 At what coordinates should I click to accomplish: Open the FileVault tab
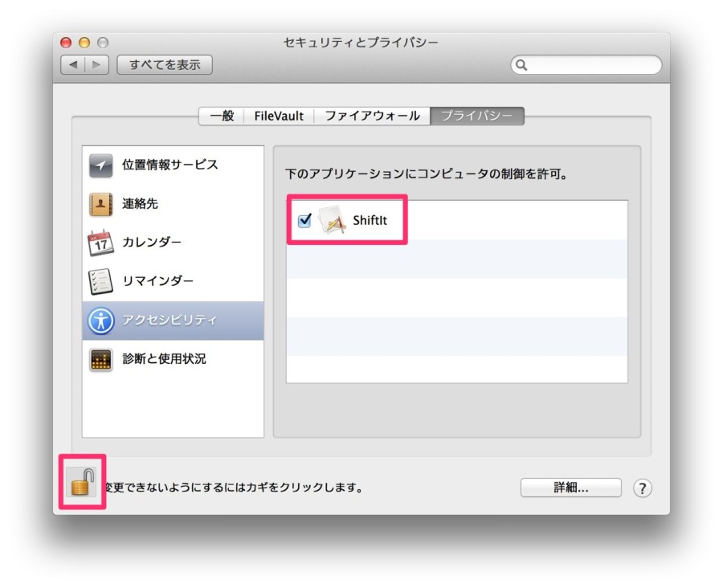tap(279, 116)
